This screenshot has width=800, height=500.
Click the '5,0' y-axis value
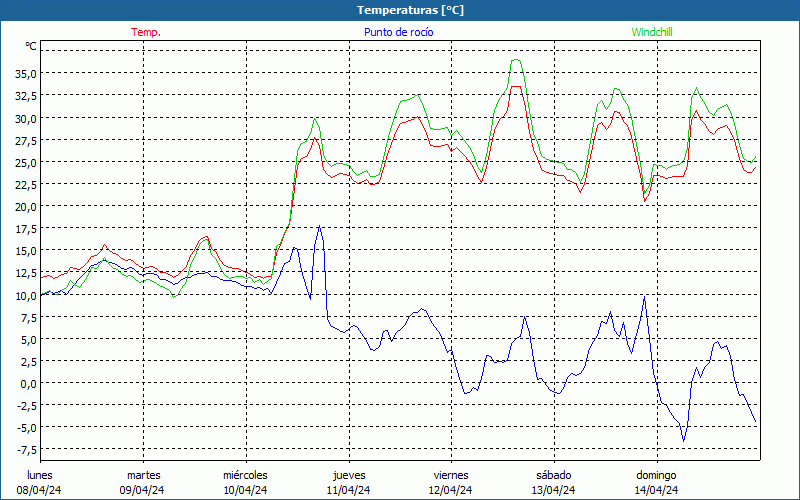28,339
